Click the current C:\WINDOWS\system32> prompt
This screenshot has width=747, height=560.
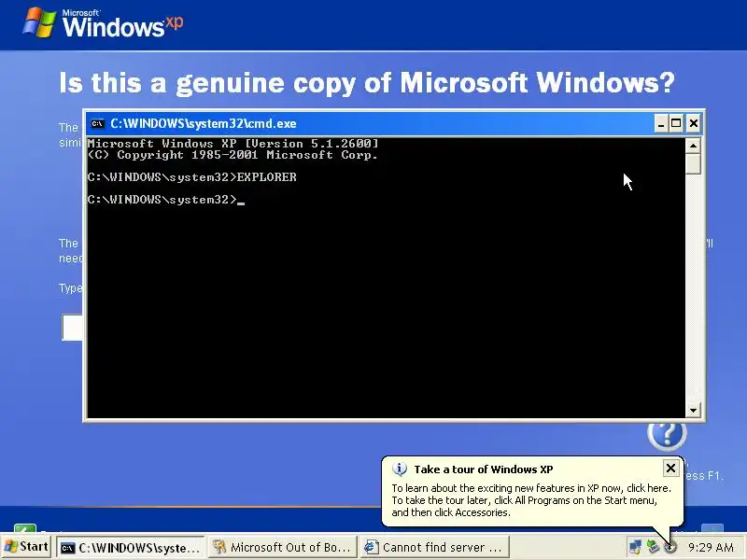[x=162, y=200]
